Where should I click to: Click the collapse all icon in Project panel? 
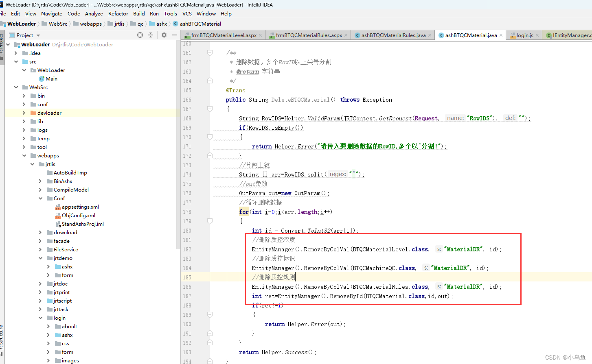pos(151,35)
